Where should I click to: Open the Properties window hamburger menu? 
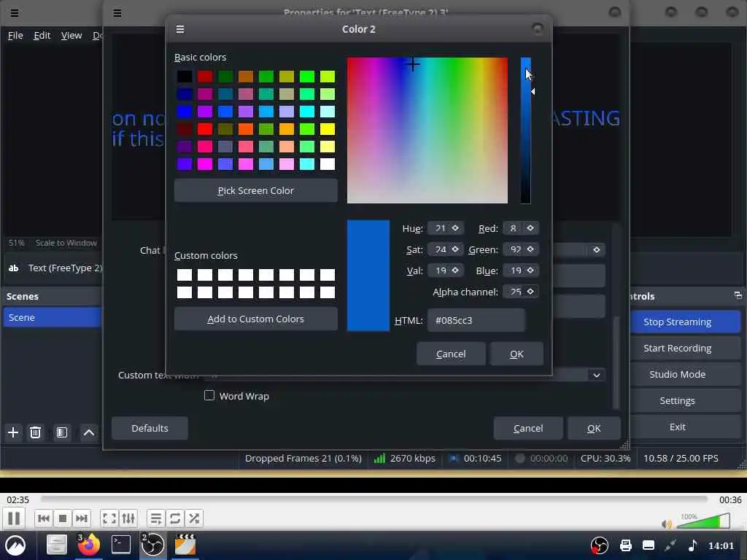tap(117, 13)
